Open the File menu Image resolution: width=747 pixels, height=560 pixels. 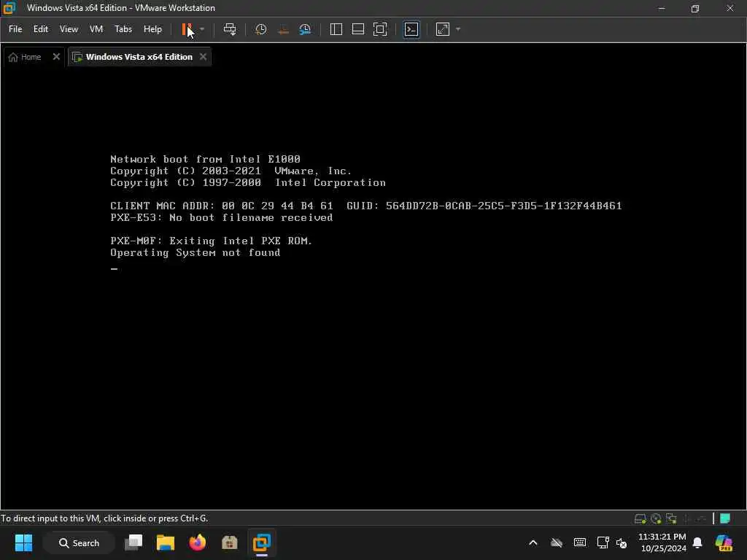[15, 29]
